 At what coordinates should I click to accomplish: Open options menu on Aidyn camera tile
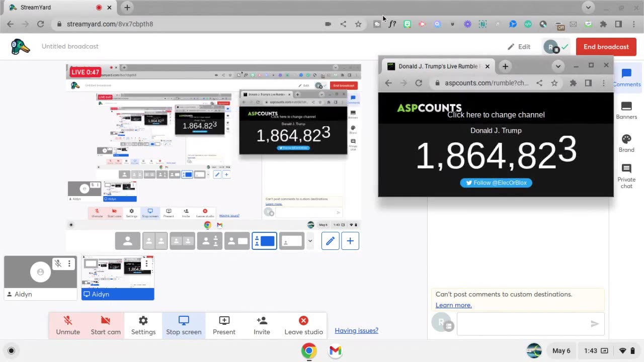click(x=69, y=263)
